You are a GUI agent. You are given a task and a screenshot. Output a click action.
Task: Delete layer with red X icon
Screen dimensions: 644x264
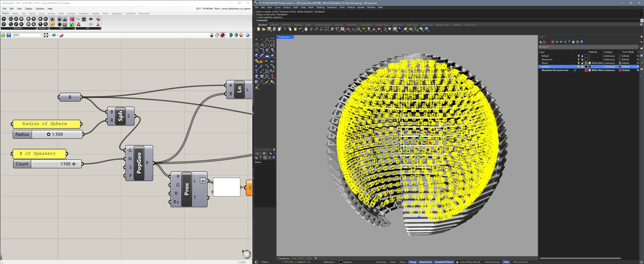pyautogui.click(x=549, y=42)
